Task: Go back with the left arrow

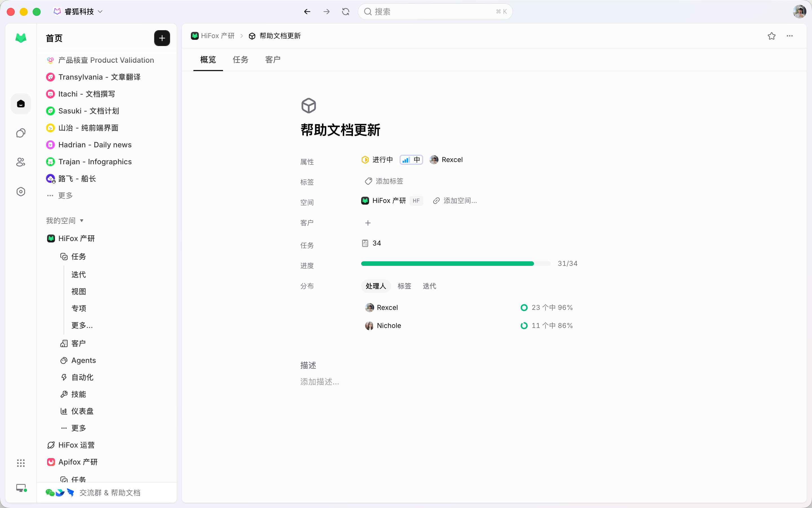Action: (x=307, y=12)
